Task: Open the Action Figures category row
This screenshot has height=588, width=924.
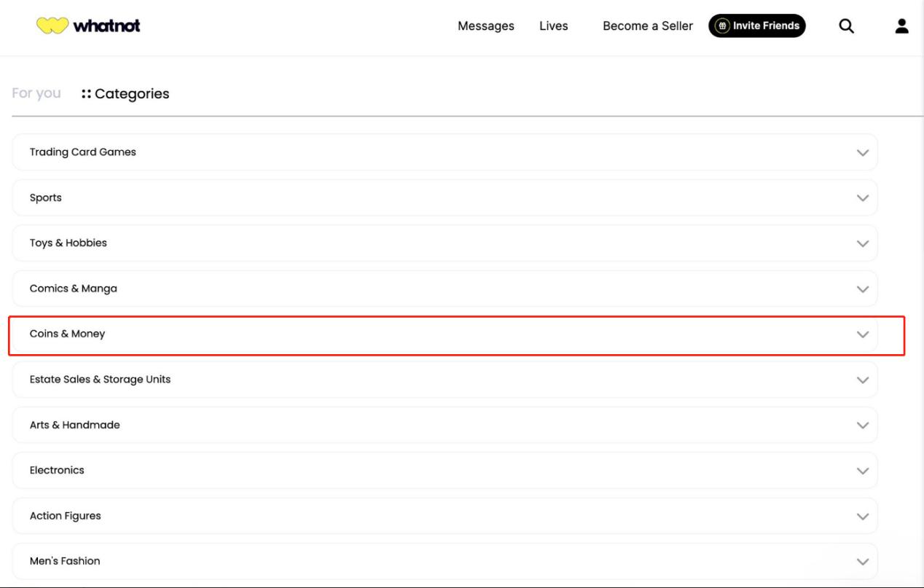Action: point(65,516)
